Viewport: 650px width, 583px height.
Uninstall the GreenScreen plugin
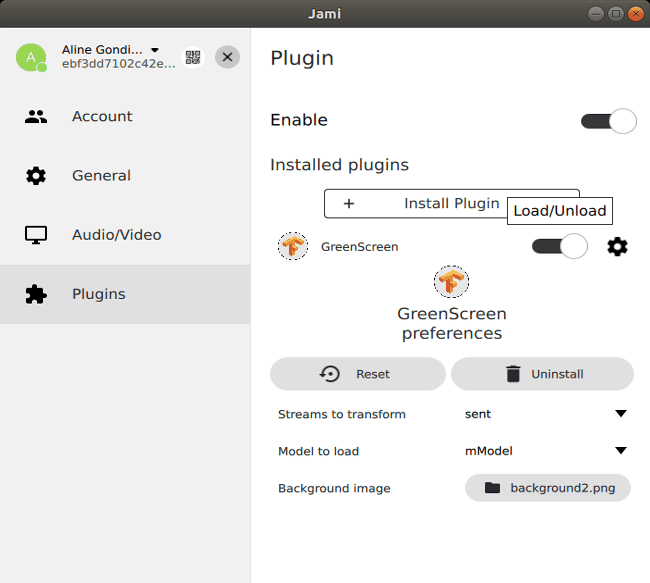tap(542, 374)
